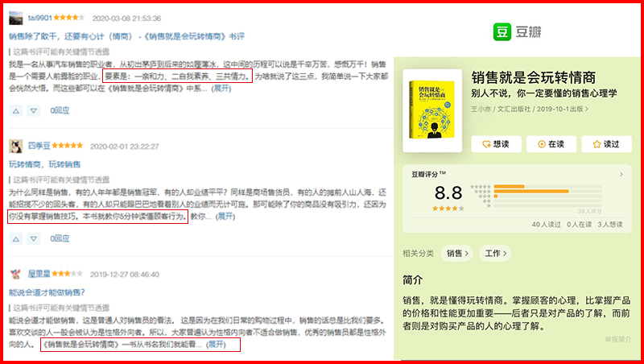Image resolution: width=644 pixels, height=364 pixels.
Task: Open 屋里星's avatar icon
Action: [x=16, y=274]
